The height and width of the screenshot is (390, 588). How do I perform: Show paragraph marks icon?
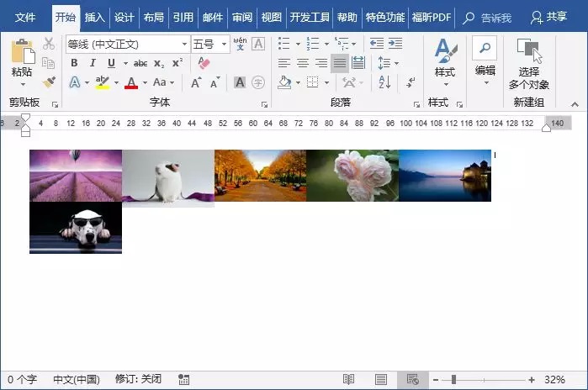(411, 82)
